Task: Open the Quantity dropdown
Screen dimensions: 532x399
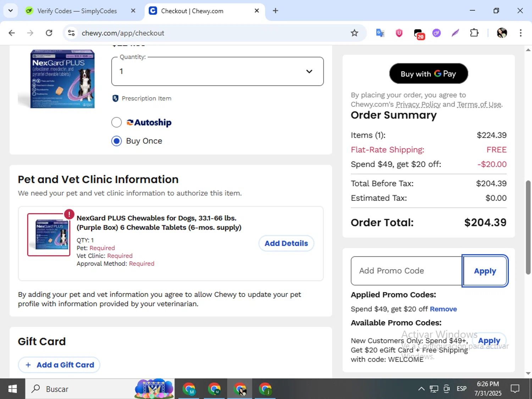Action: click(217, 71)
